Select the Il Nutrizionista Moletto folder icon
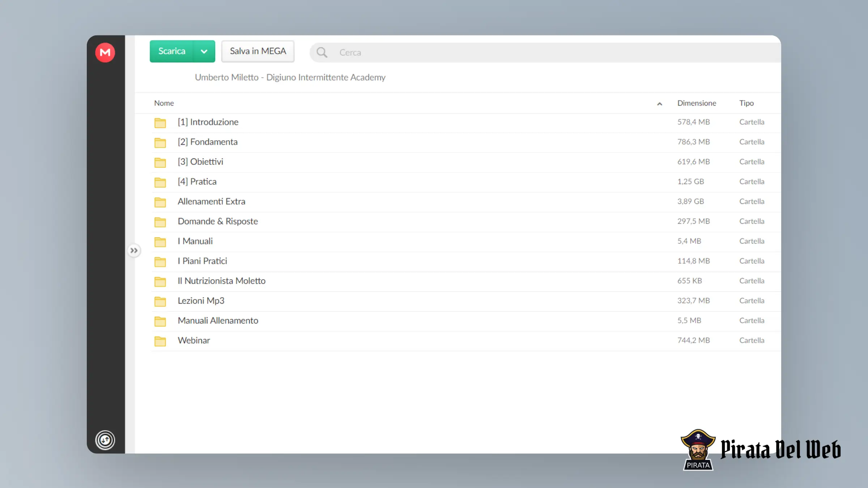Screen dimensions: 868x488 click(x=160, y=282)
